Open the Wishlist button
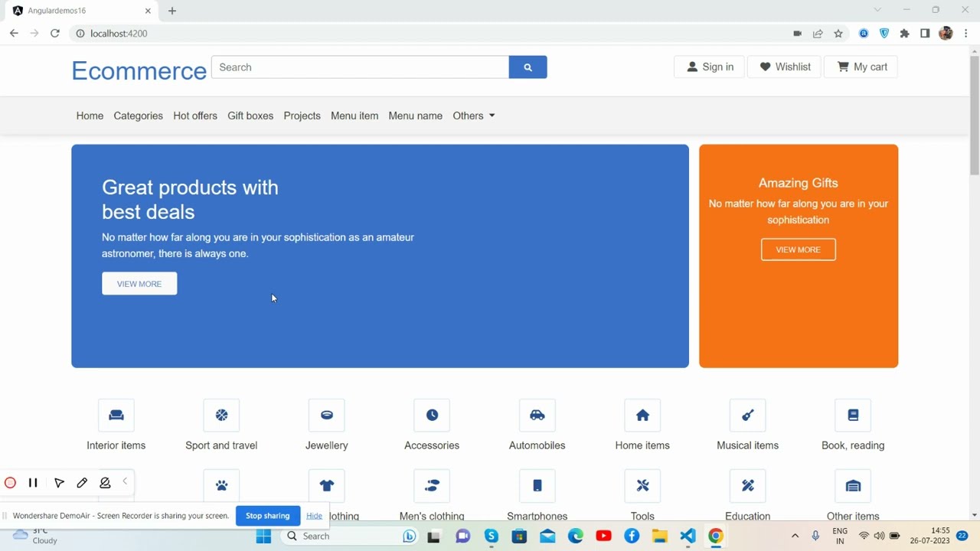 [784, 67]
